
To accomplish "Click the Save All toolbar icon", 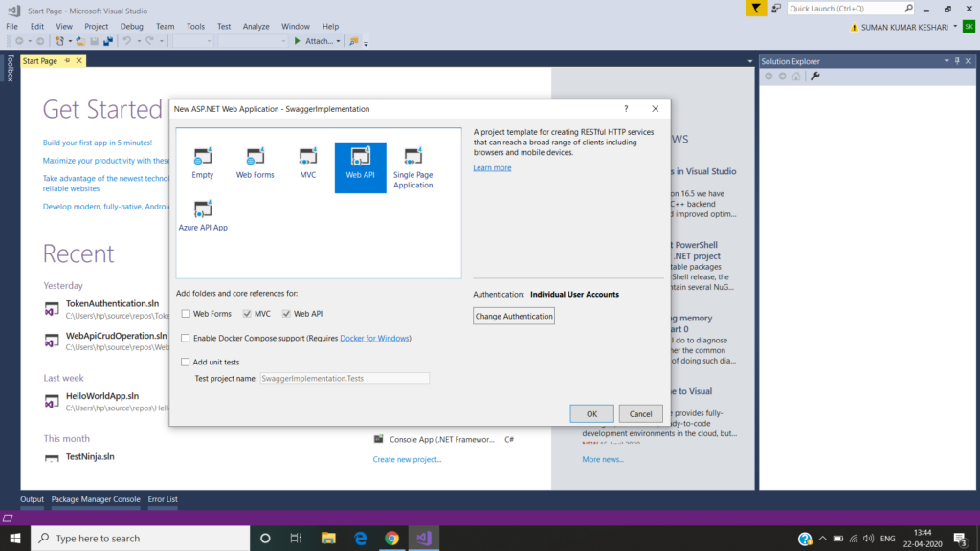I will [108, 41].
